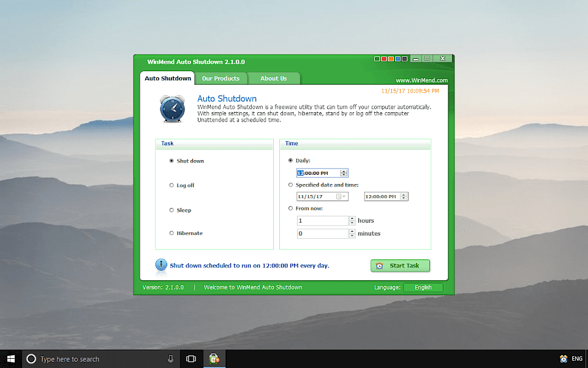Click Welcome to WinMend Auto Shutdown status text

click(253, 287)
